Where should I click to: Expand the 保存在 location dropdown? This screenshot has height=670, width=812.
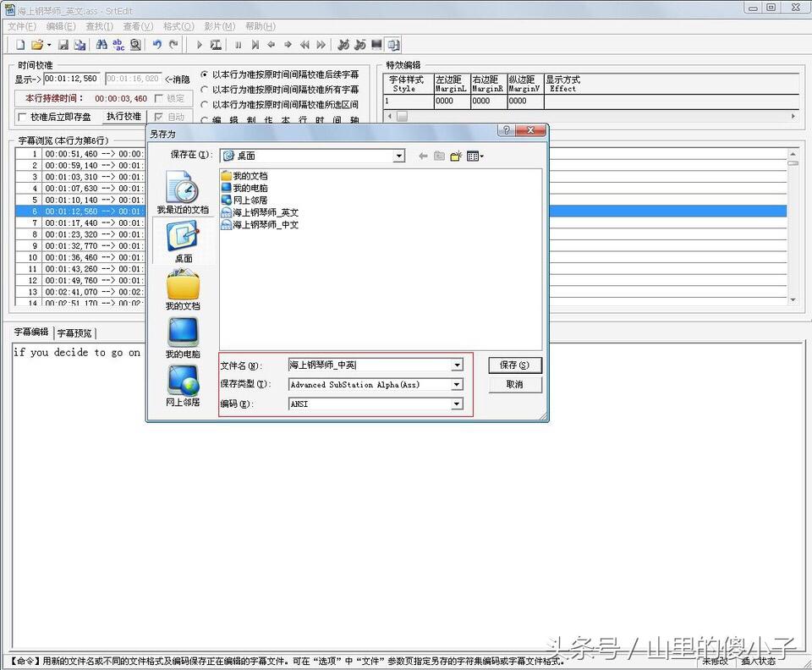tap(398, 157)
